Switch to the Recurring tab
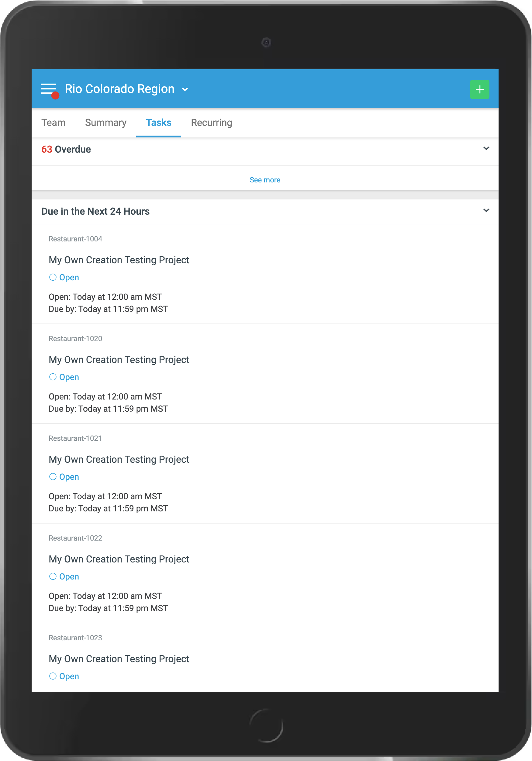The image size is (532, 761). [212, 123]
